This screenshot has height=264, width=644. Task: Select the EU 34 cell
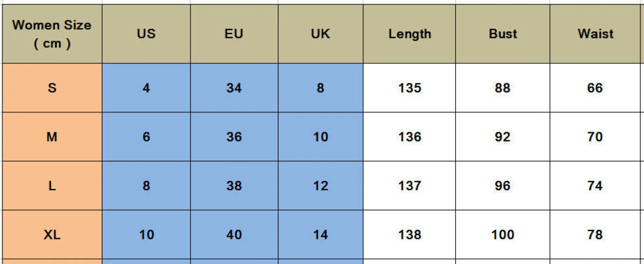tap(234, 88)
